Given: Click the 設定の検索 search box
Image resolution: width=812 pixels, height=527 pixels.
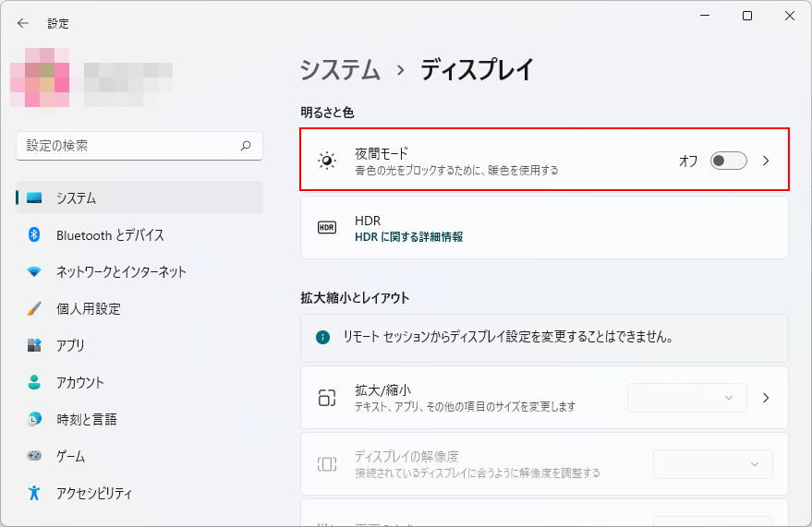Looking at the screenshot, I should [129, 146].
